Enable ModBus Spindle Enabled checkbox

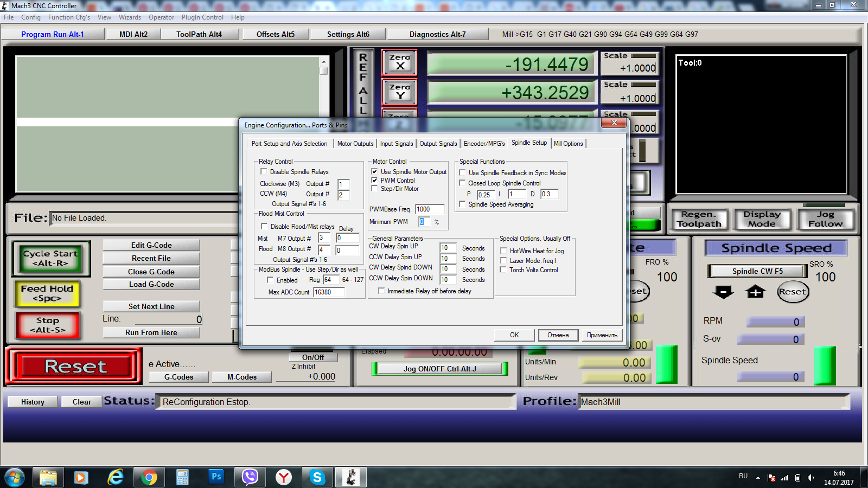click(270, 280)
